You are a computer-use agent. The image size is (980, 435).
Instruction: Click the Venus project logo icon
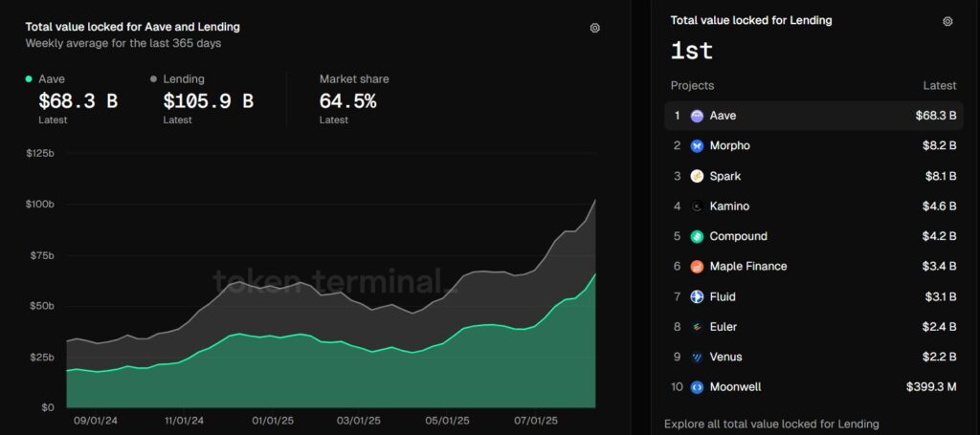tap(697, 357)
